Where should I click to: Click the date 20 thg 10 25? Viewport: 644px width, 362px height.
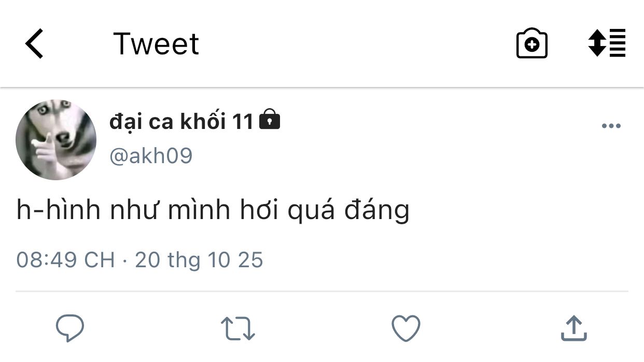(x=199, y=259)
